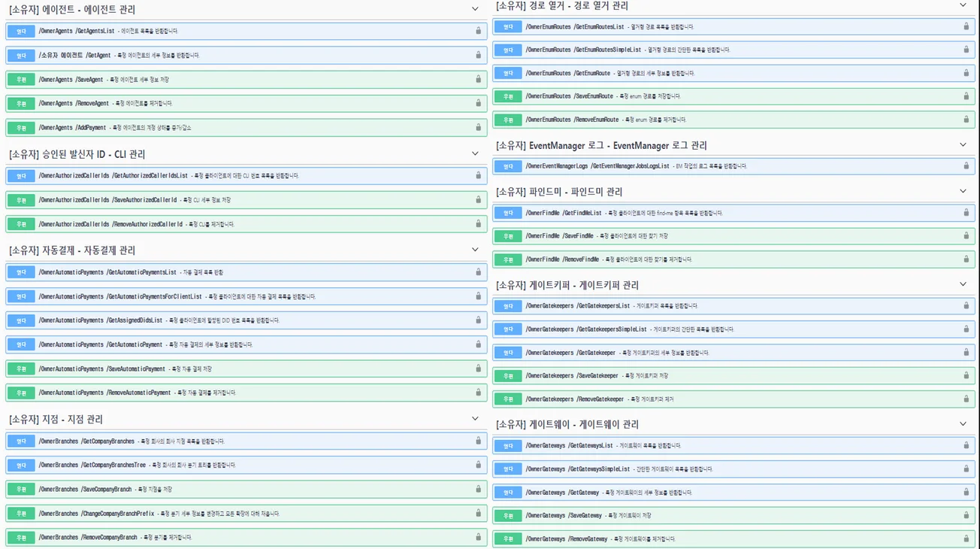Collapse the 승인된 발신자 ID section chevron
Screen dimensions: 980x549
[475, 153]
